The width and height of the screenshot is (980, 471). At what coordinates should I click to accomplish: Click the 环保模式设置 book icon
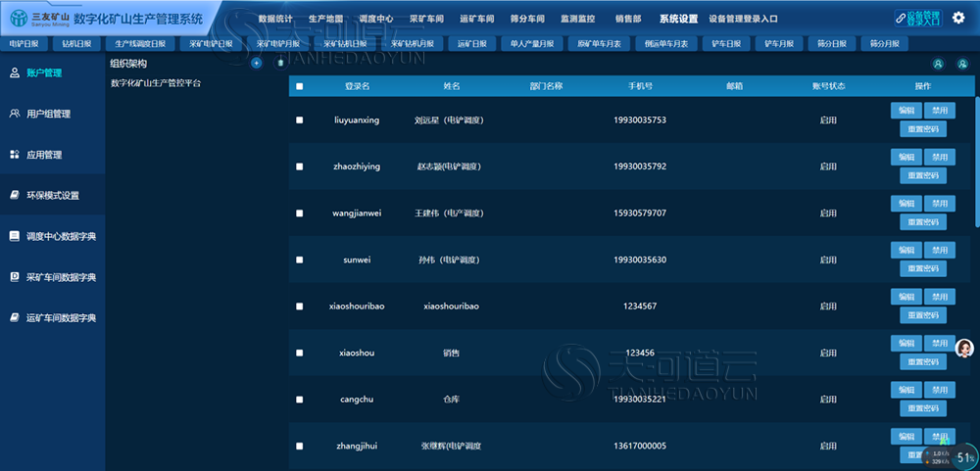tap(15, 195)
